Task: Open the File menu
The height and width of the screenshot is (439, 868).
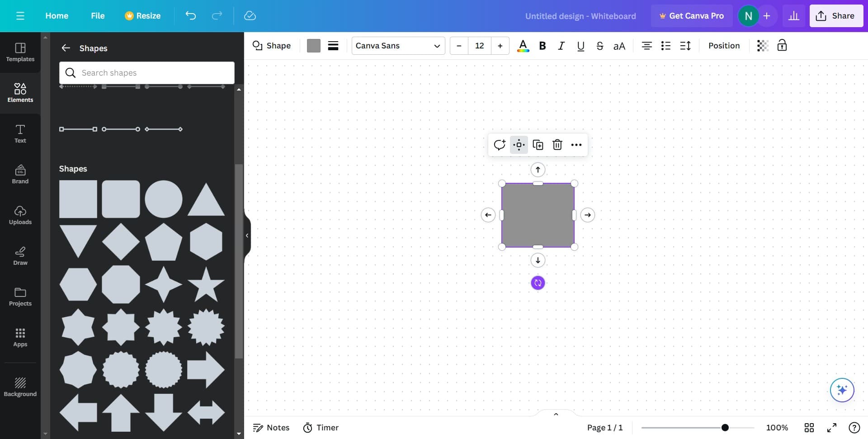Action: tap(98, 15)
